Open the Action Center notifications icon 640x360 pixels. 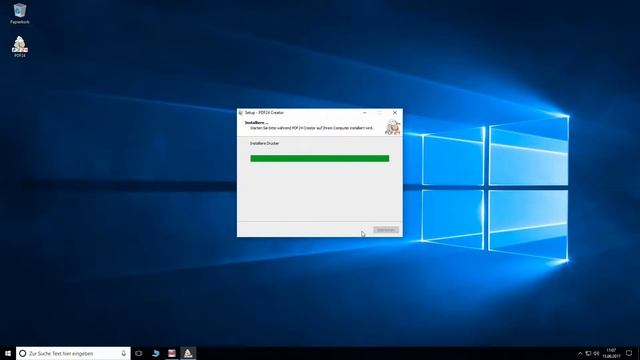coord(629,353)
